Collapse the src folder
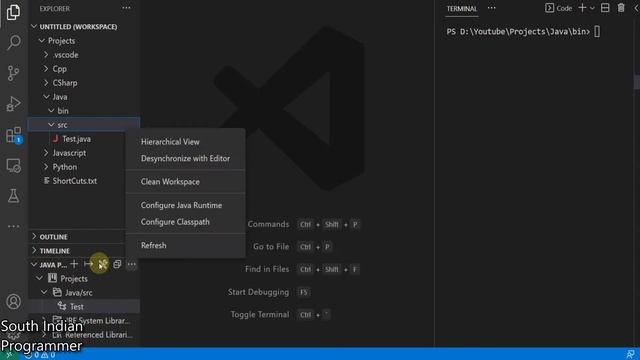The width and height of the screenshot is (640, 360). (x=51, y=124)
